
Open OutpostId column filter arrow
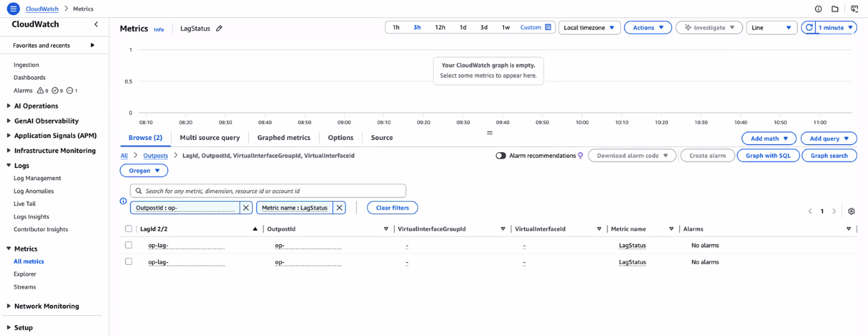pyautogui.click(x=386, y=229)
